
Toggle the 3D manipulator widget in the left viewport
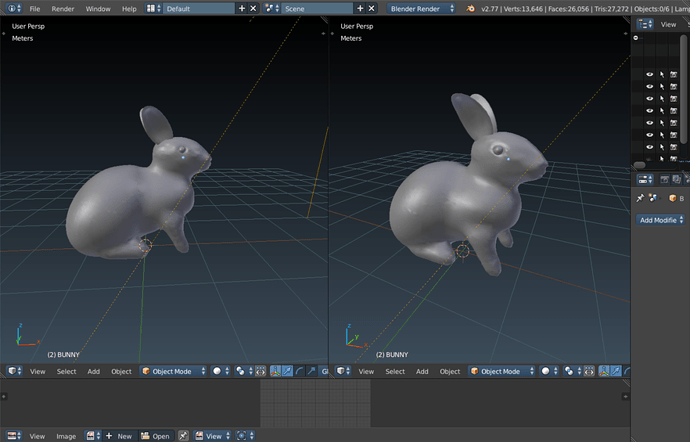275,371
